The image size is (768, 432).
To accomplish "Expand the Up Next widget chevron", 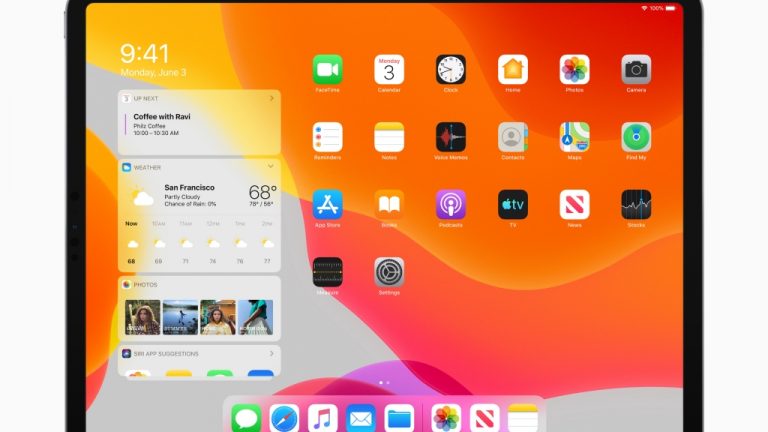I will (271, 98).
